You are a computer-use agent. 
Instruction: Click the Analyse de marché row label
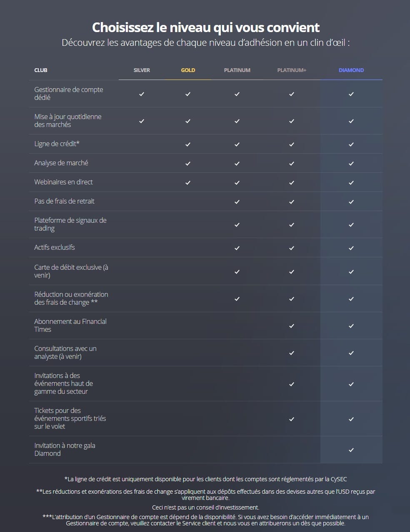pos(61,163)
